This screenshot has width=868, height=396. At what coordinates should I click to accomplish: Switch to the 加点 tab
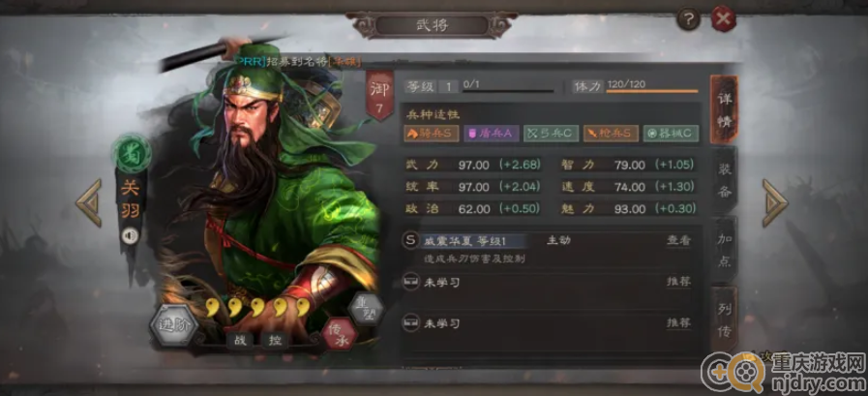click(724, 251)
